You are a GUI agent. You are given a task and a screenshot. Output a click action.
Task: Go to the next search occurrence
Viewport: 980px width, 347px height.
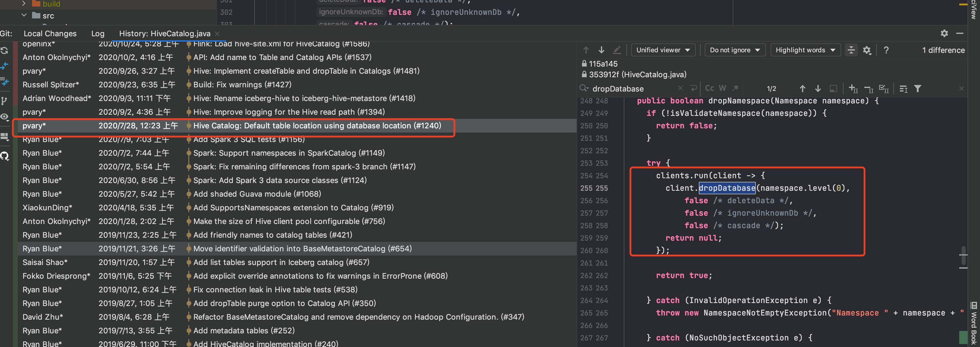817,89
